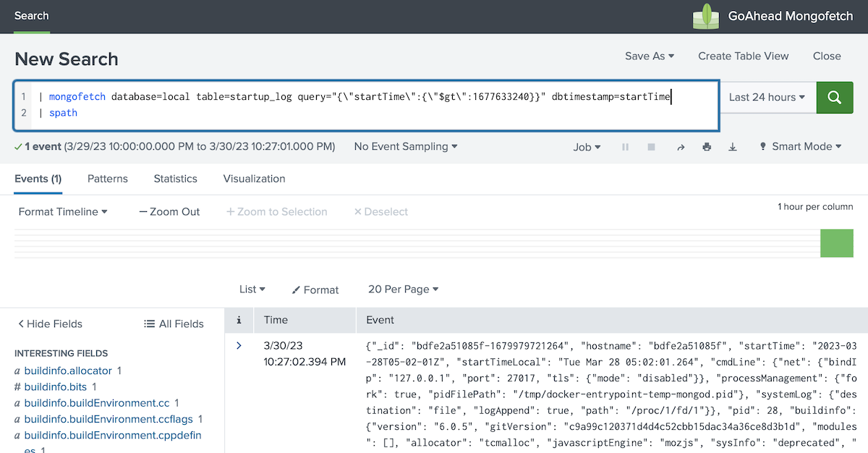Open the Last 24 hours time picker

click(767, 97)
